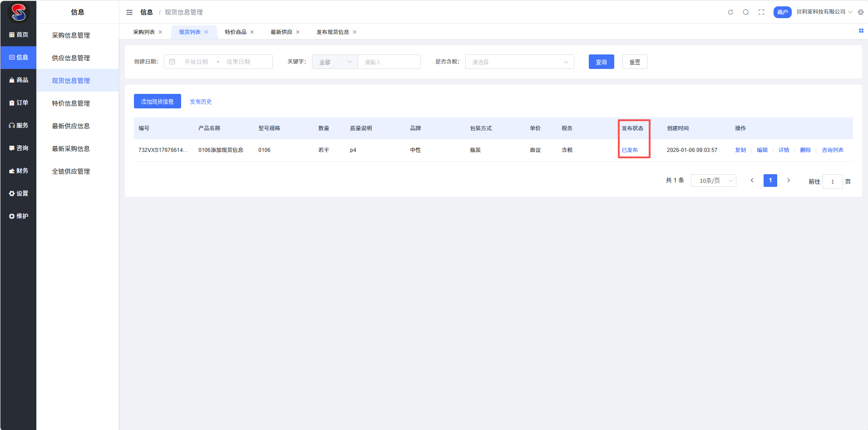
Task: Click the 开始日期 date input
Action: [x=196, y=62]
